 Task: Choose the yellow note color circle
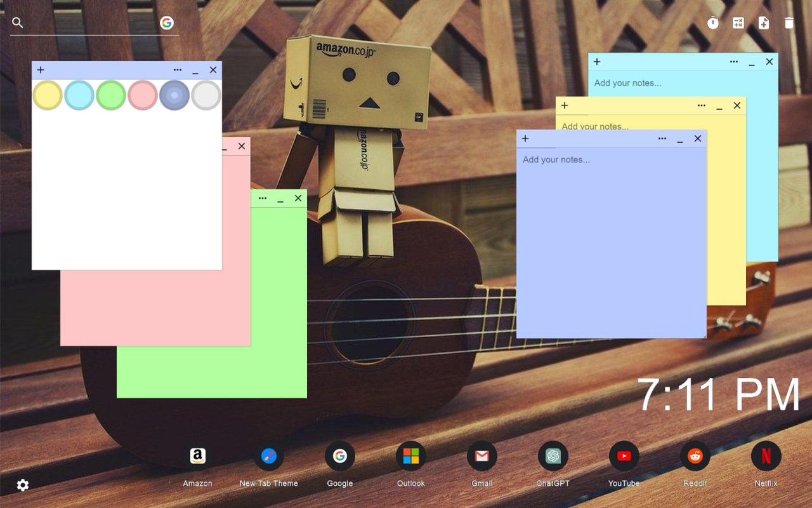[48, 95]
